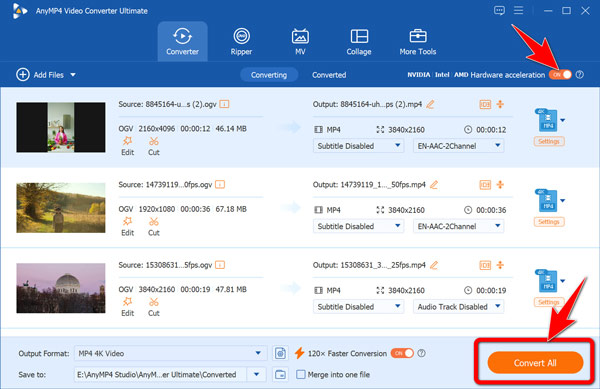Screen dimensions: 600x389
Task: Rename output 8845164 mp4 with pencil icon
Action: [430, 104]
